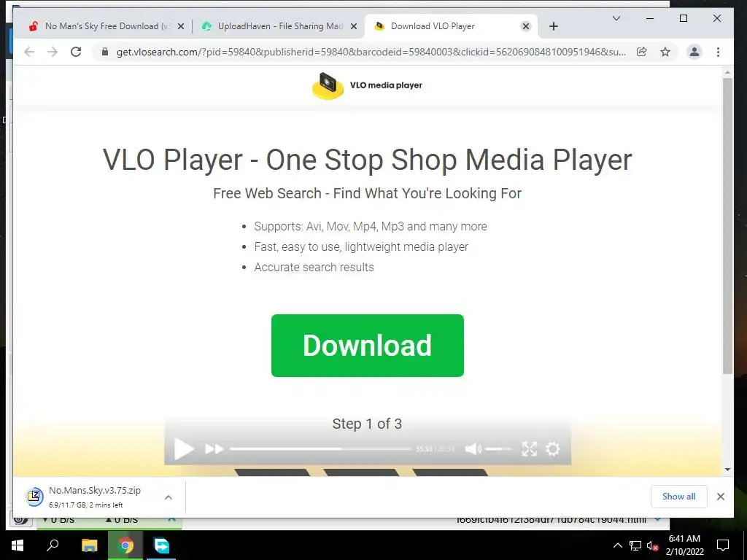The height and width of the screenshot is (560, 747).
Task: Click the play button in player graphic
Action: pyautogui.click(x=183, y=449)
